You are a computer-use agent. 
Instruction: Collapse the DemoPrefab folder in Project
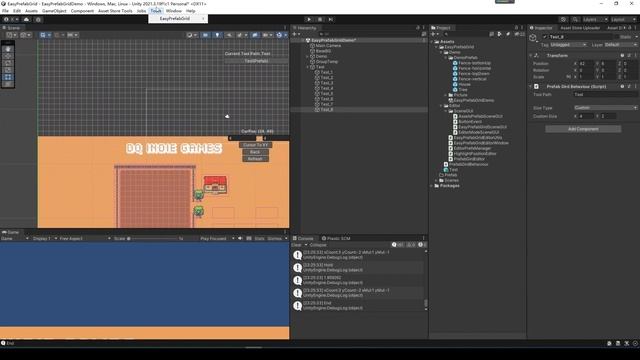pos(446,58)
